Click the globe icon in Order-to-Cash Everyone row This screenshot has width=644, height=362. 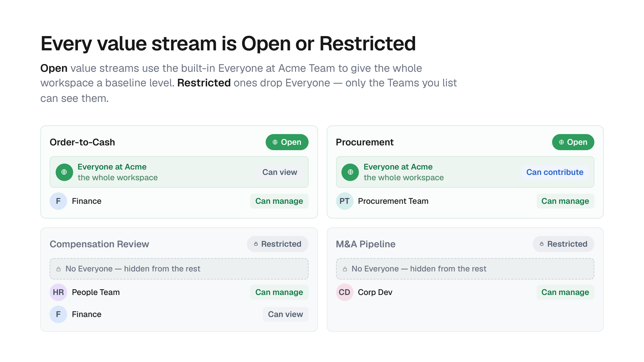coord(64,172)
